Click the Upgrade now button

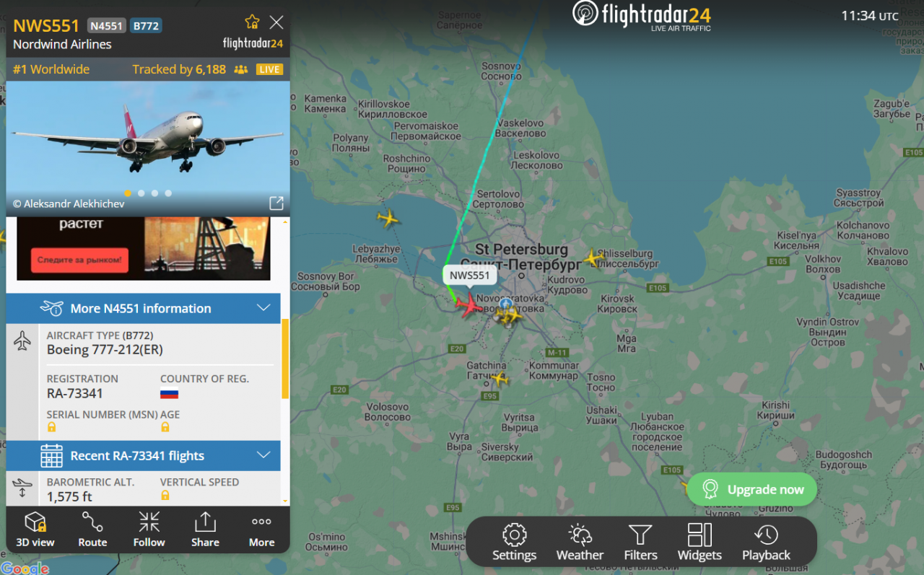751,490
